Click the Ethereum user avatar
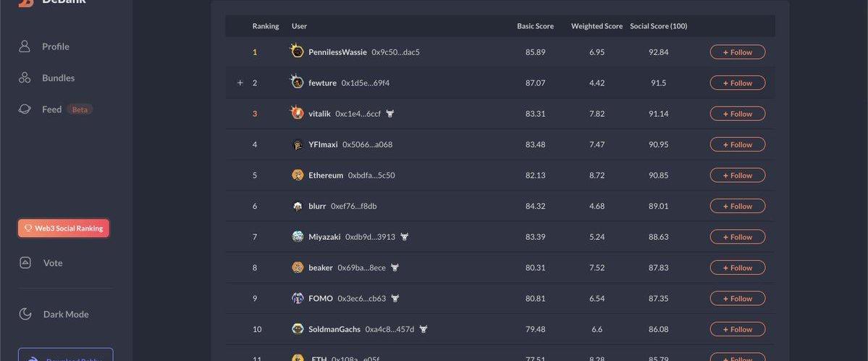The width and height of the screenshot is (868, 361). (298, 175)
